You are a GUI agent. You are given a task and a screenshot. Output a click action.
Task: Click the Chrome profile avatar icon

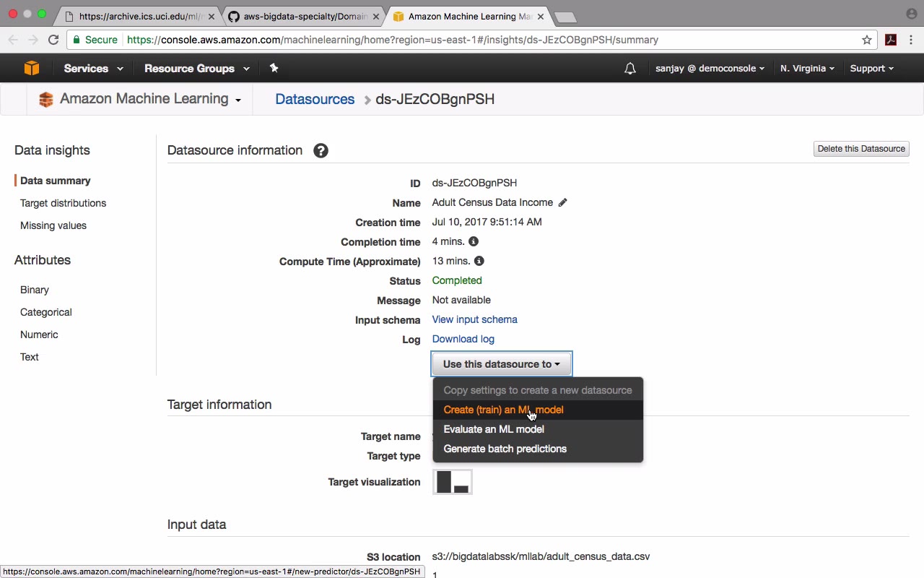911,14
